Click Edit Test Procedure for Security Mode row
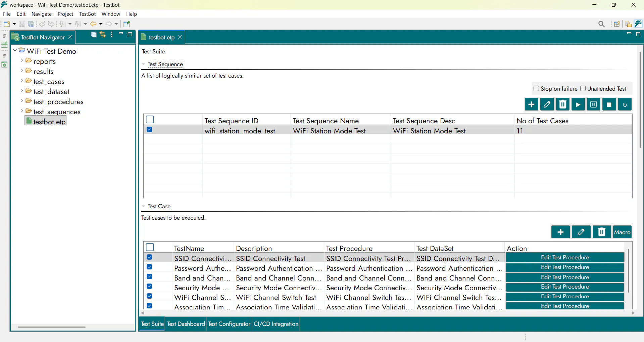Viewport: 644px width, 342px height. click(x=565, y=287)
